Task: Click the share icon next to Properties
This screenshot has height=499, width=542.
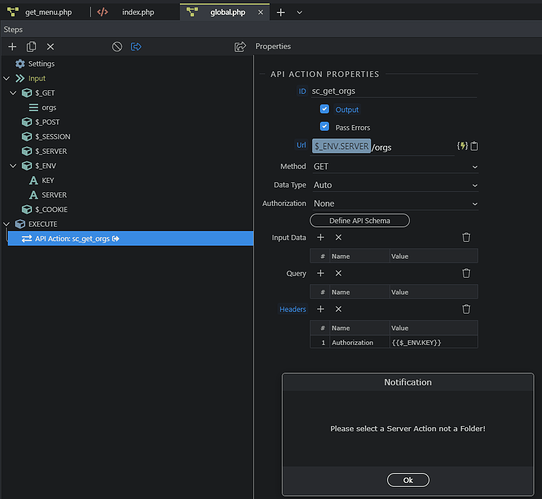Action: coord(240,47)
